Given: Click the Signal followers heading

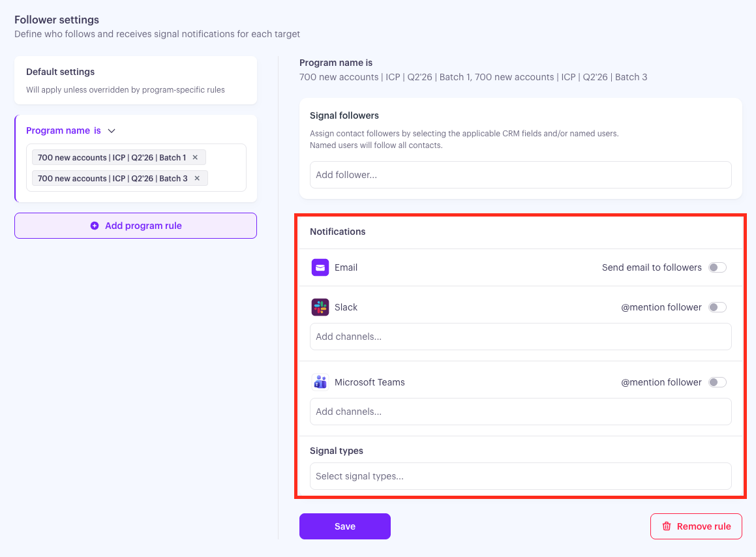Looking at the screenshot, I should point(344,115).
